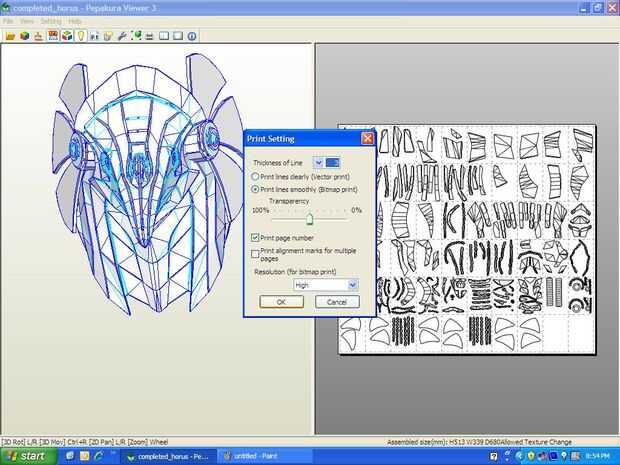Click the '0%' transparency label
The height and width of the screenshot is (465, 620).
[356, 210]
